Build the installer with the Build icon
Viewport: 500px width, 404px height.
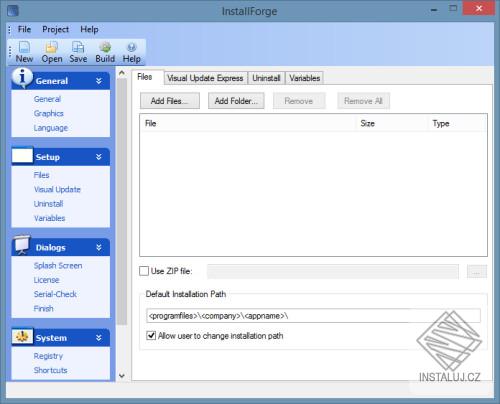(105, 47)
